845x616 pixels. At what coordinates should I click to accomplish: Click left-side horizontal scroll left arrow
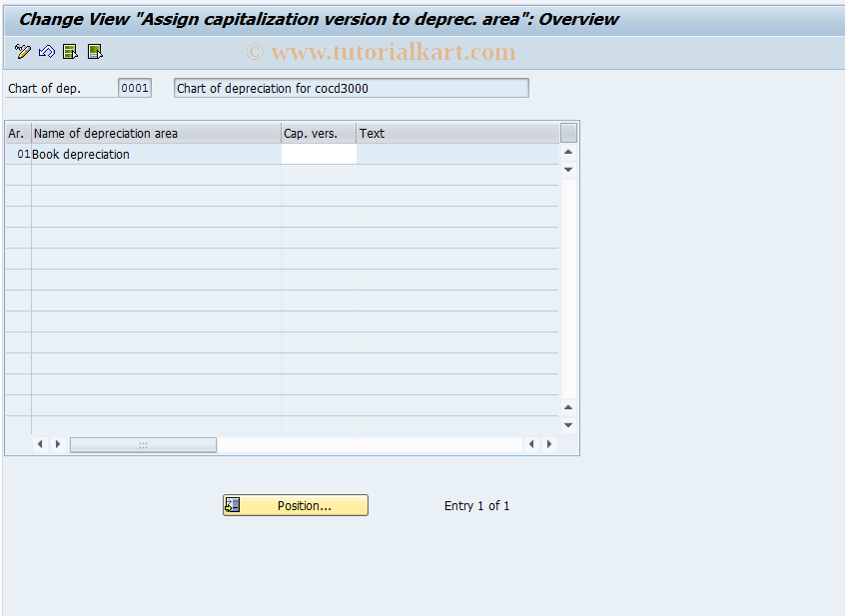pos(40,444)
